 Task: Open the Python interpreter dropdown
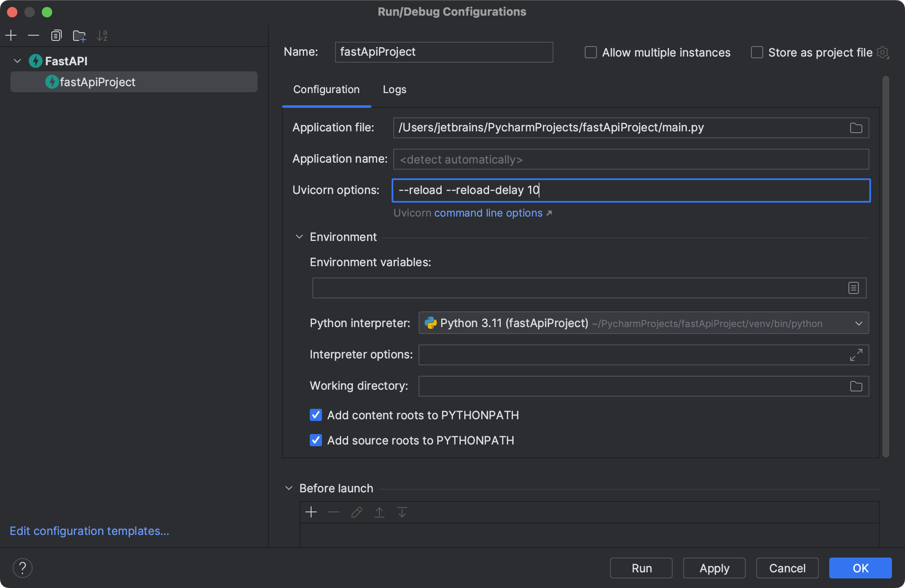(x=858, y=323)
